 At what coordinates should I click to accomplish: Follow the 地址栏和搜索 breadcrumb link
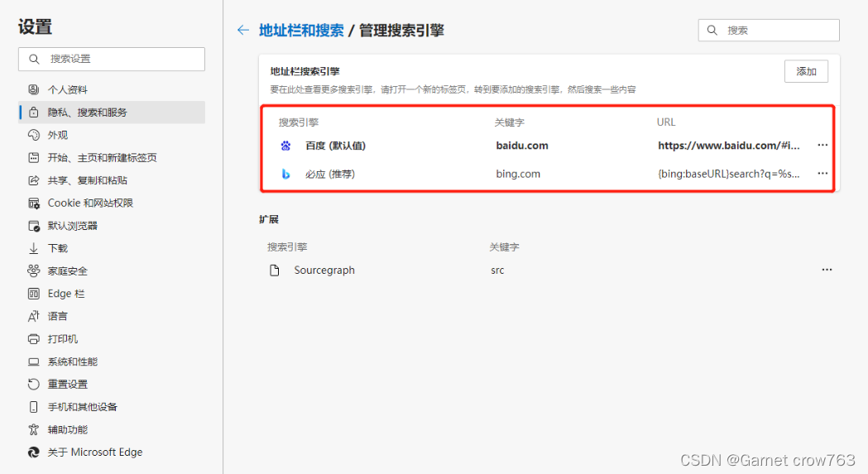[x=301, y=31]
